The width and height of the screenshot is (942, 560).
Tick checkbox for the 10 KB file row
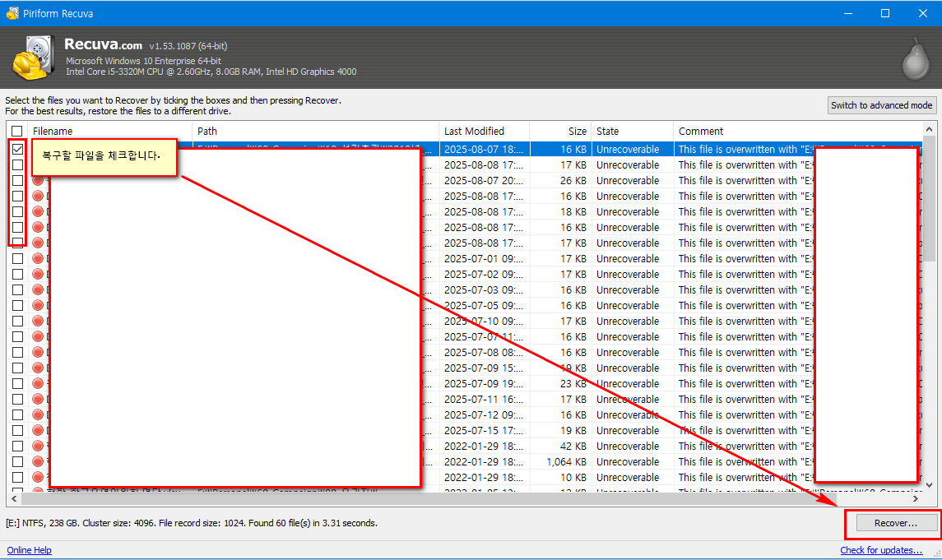17,477
